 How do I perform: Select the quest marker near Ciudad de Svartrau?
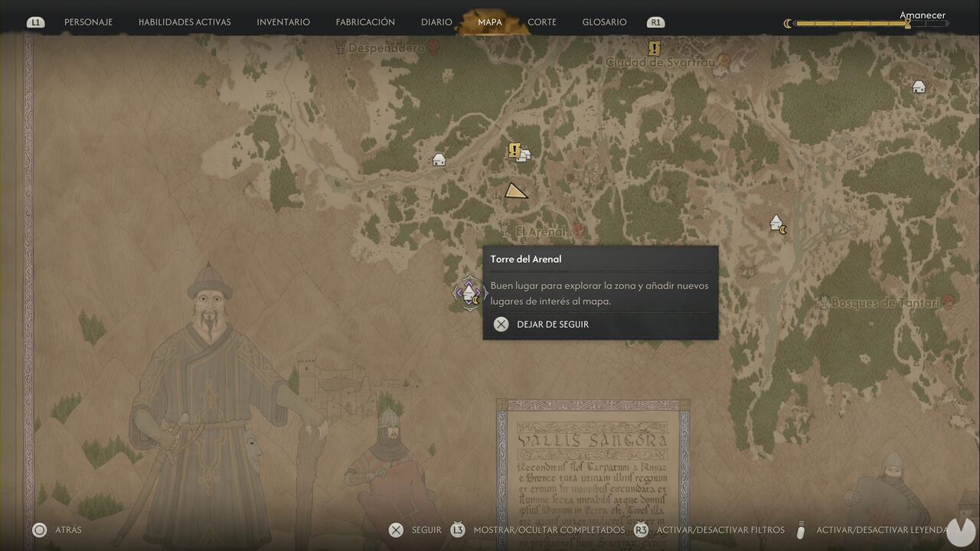[x=654, y=48]
